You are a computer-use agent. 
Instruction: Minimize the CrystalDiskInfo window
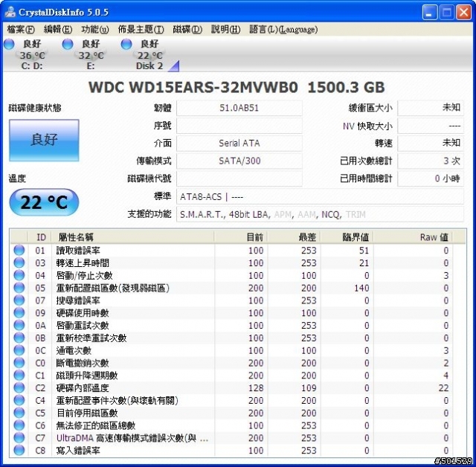click(x=430, y=12)
